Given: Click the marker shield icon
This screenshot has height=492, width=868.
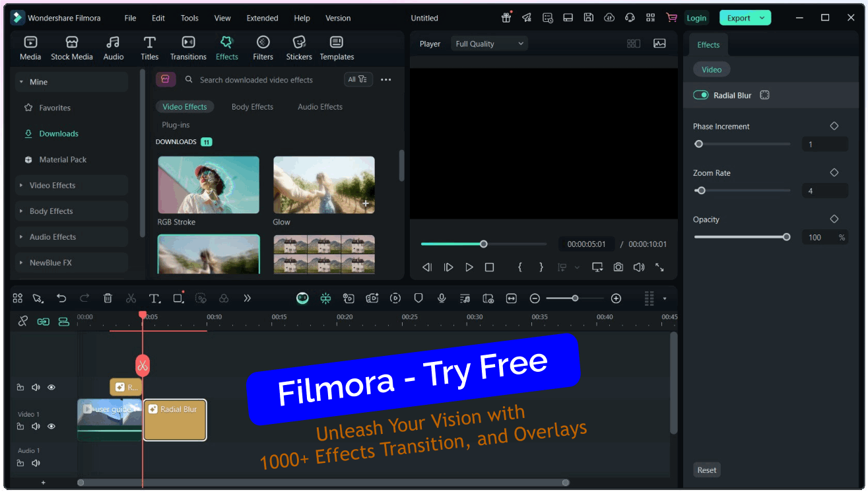Looking at the screenshot, I should [x=418, y=299].
